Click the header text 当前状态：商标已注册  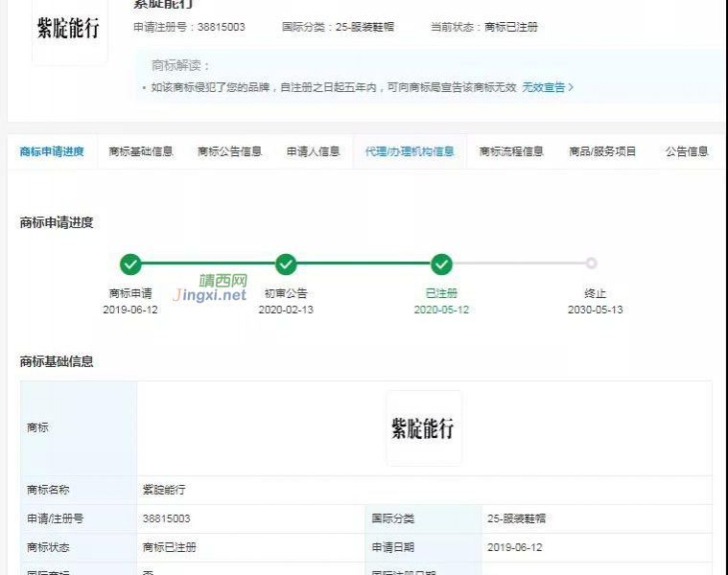484,27
